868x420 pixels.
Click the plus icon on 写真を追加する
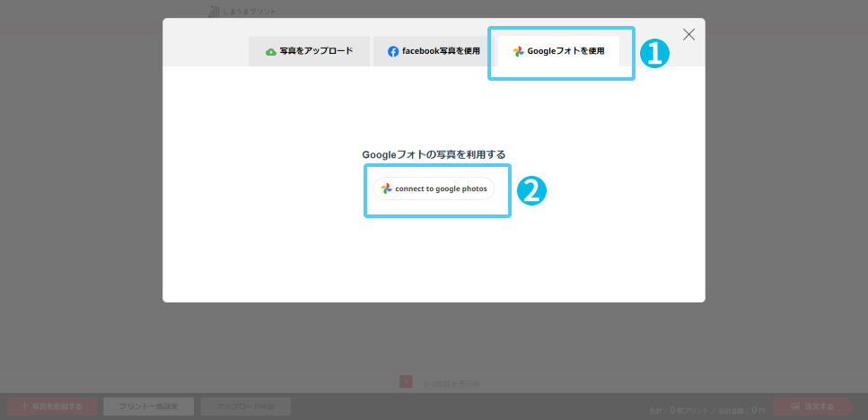(24, 407)
